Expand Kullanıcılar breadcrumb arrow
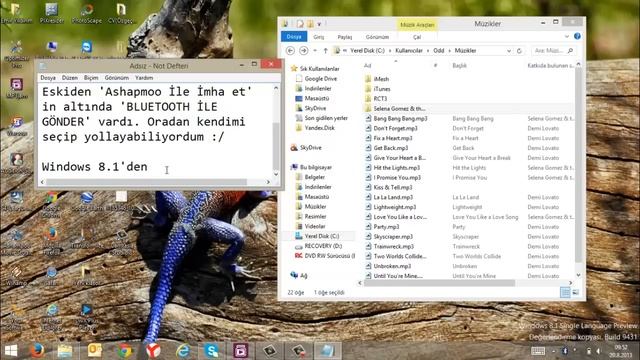The width and height of the screenshot is (640, 360). 428,51
